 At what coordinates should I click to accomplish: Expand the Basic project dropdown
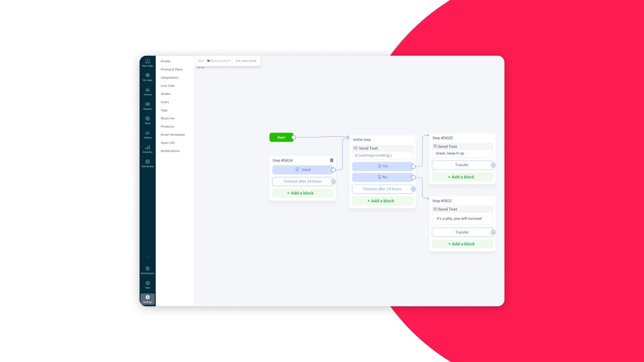click(219, 61)
